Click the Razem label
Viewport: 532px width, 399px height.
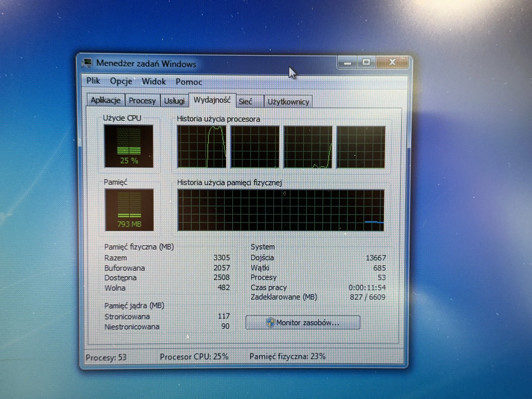(x=115, y=258)
